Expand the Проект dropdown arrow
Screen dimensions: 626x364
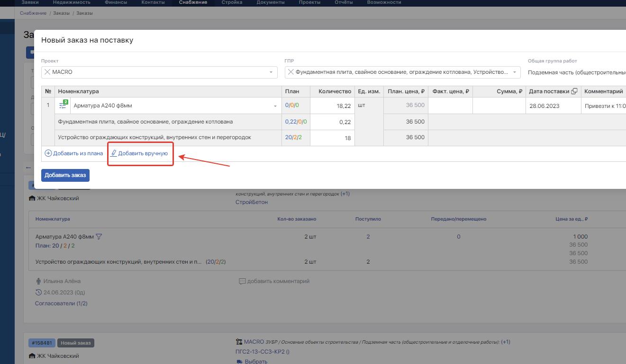tap(271, 72)
